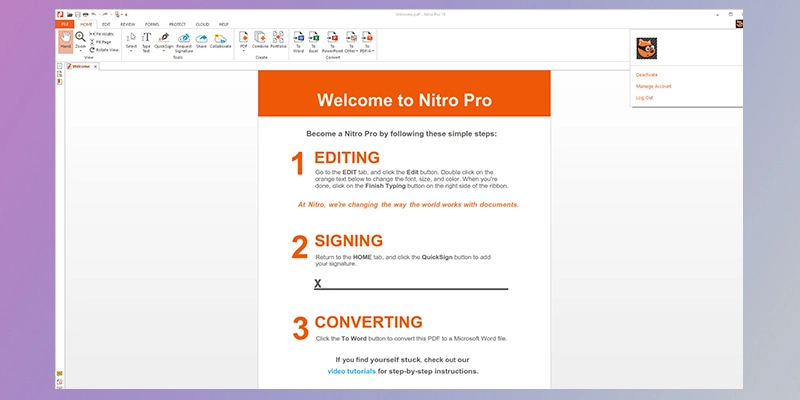Choose Fit Page view
800x400 pixels.
(101, 42)
